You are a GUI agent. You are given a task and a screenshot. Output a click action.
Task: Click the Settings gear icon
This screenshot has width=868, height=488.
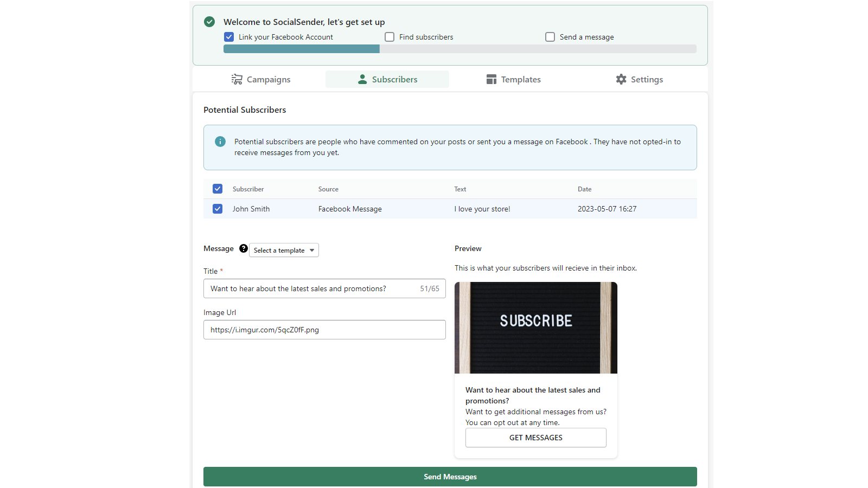621,79
